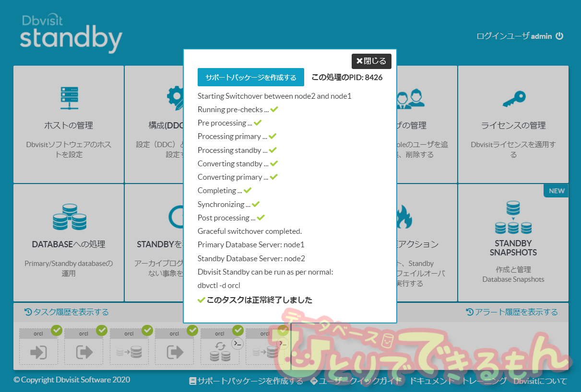Open the 構成(DDC) gear tile
Image resolution: width=581 pixels, height=392 pixels.
coord(175,97)
